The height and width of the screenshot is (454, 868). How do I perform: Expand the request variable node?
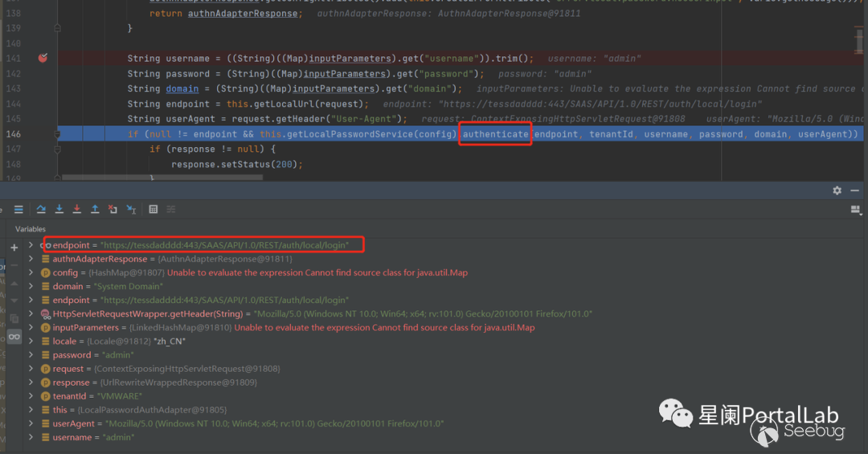click(x=31, y=369)
